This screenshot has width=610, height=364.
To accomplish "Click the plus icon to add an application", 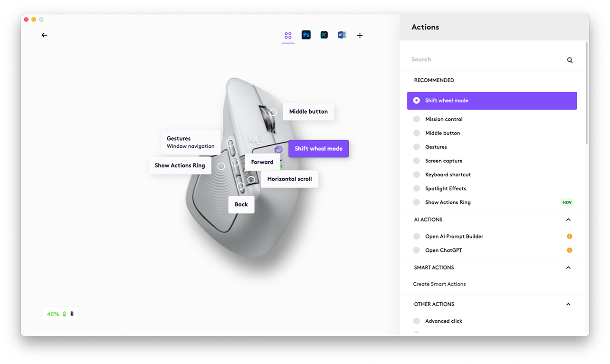I will click(360, 35).
